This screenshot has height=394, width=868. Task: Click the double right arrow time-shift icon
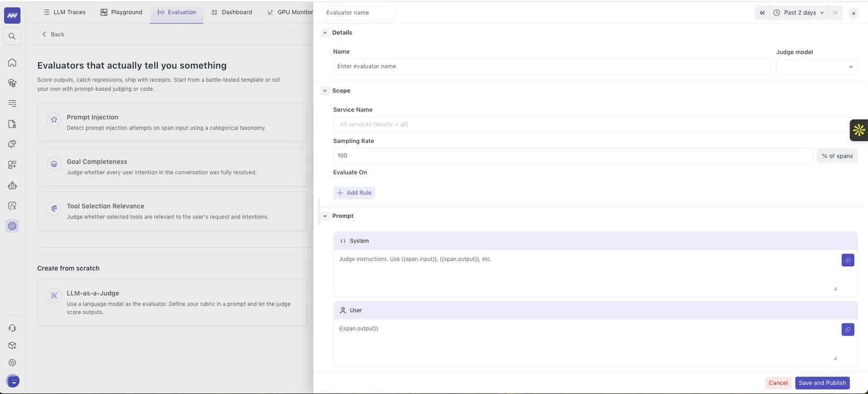pos(835,12)
